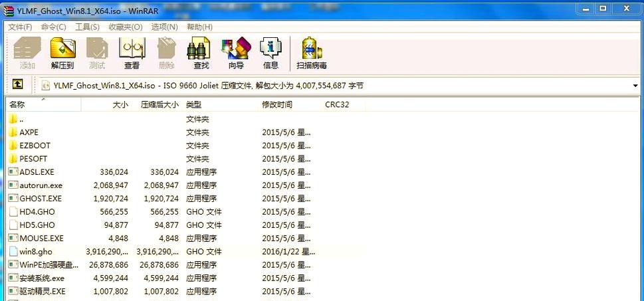This screenshot has height=301, width=644.
Task: Click the 安装系统.exe file icon
Action: 13,278
